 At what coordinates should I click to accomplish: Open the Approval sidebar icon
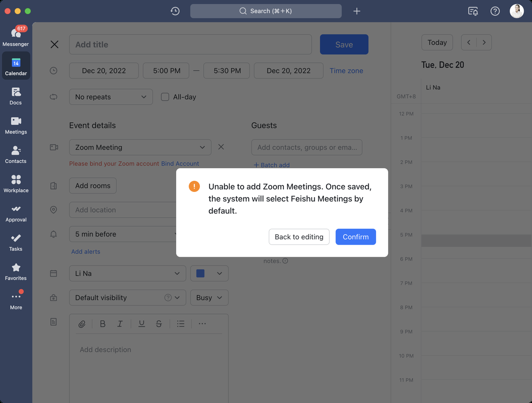pyautogui.click(x=16, y=213)
